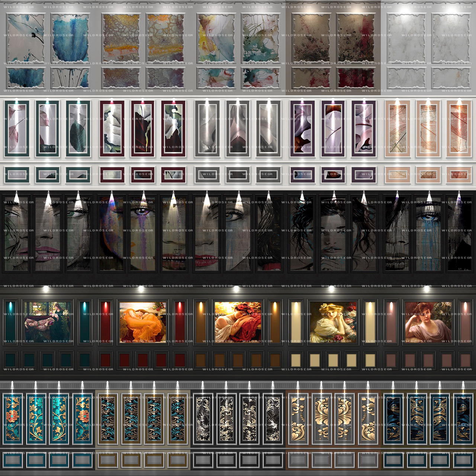Choose the leftmost cream colored square swatch

[x=296, y=360]
